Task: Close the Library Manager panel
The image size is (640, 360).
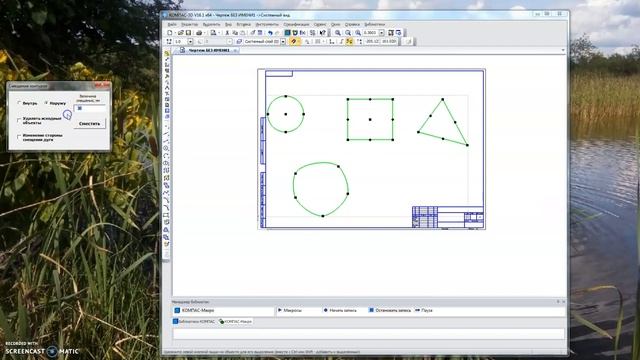Action: pyautogui.click(x=564, y=302)
